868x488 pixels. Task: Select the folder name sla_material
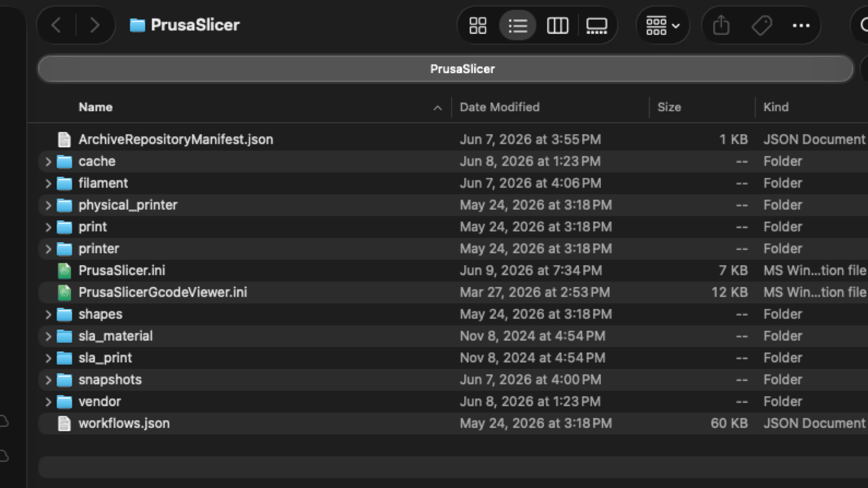coord(115,336)
